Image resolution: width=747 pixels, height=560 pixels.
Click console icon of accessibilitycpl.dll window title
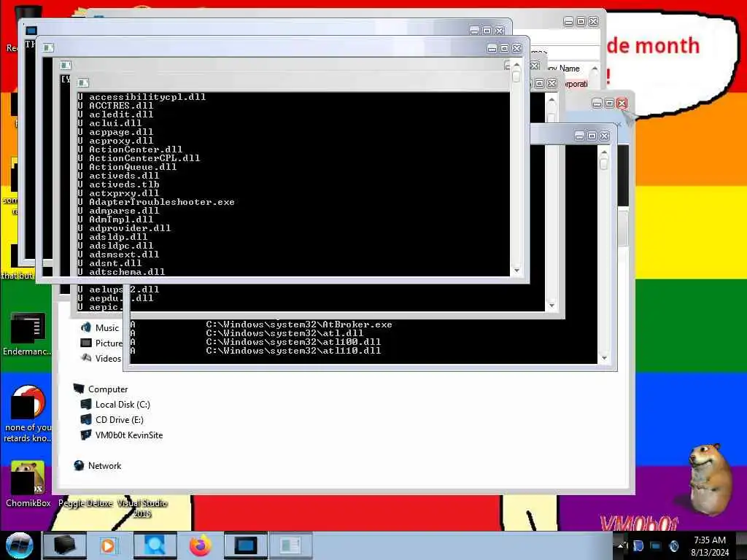coord(83,83)
